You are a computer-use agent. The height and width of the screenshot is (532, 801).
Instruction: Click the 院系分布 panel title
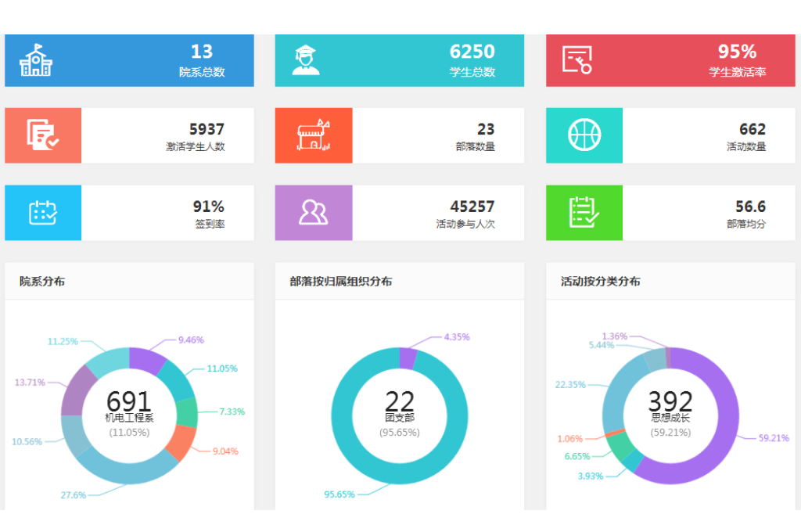pyautogui.click(x=42, y=281)
